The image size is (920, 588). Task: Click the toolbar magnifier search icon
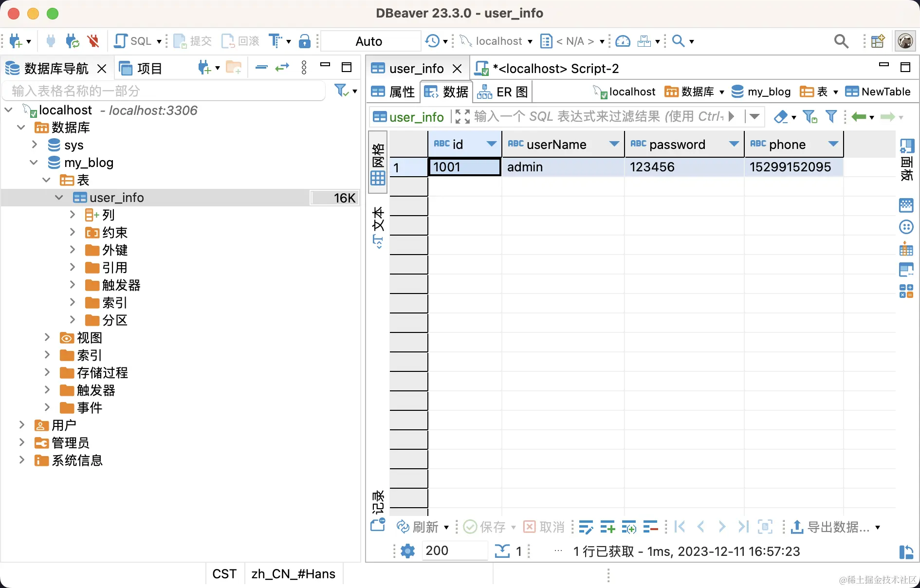[x=678, y=41]
